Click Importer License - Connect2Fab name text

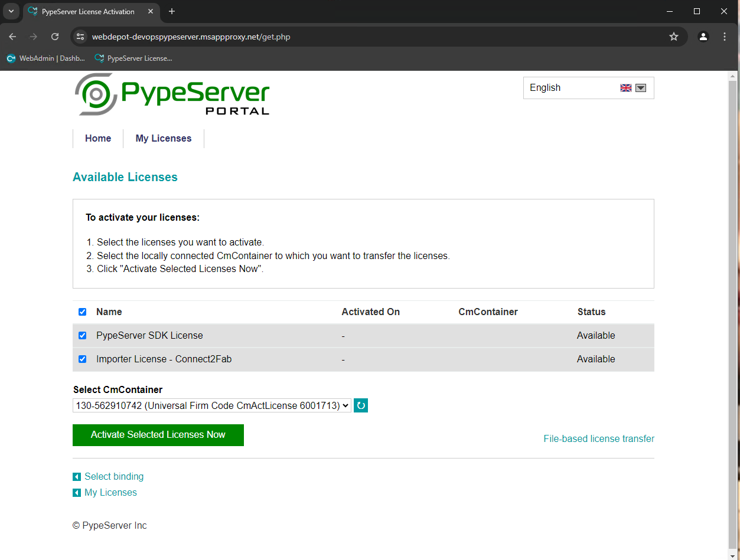pos(164,359)
